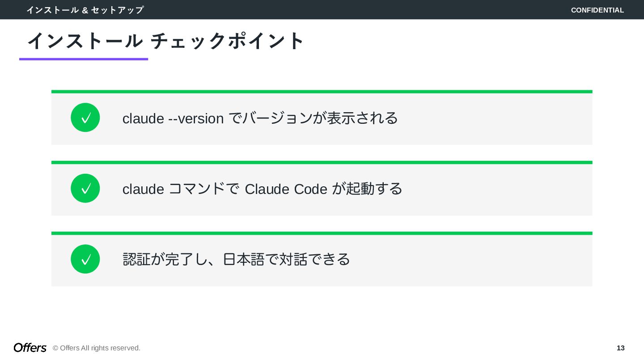
Task: Click the checkmark icon for Claude Code 起動
Action: tap(85, 188)
